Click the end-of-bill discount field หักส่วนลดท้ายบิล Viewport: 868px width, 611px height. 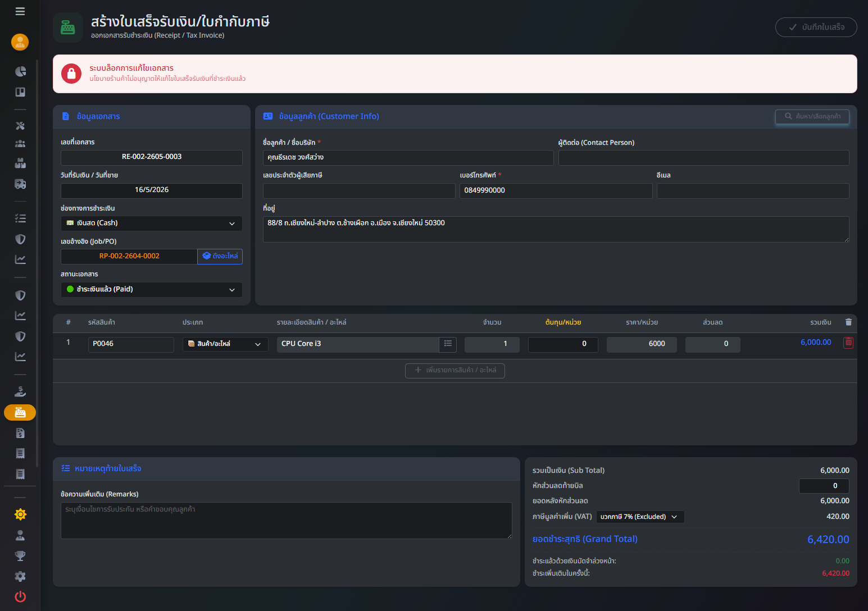coord(824,486)
